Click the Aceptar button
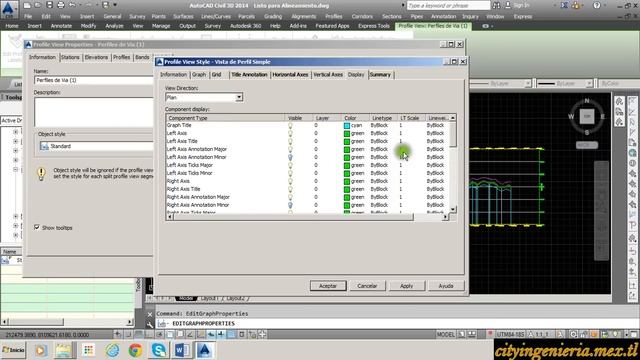The height and width of the screenshot is (360, 640). 328,286
